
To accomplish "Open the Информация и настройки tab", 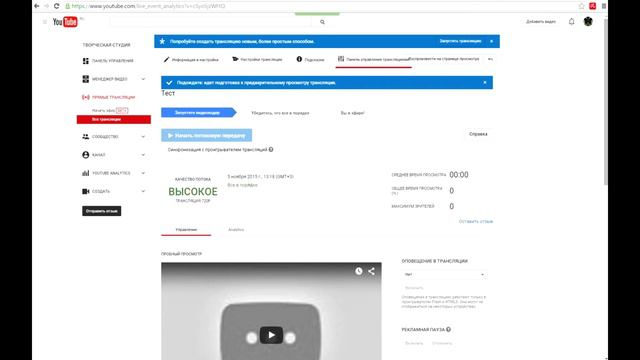I will click(x=191, y=60).
